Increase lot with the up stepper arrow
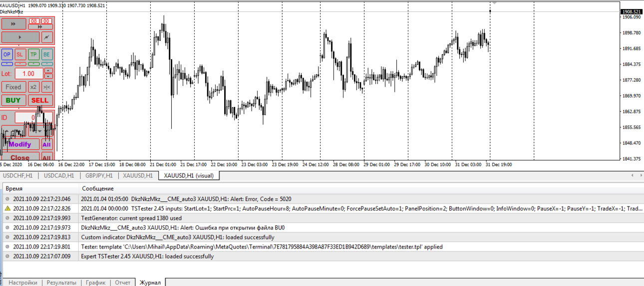This screenshot has height=286, width=644. pyautogui.click(x=48, y=70)
